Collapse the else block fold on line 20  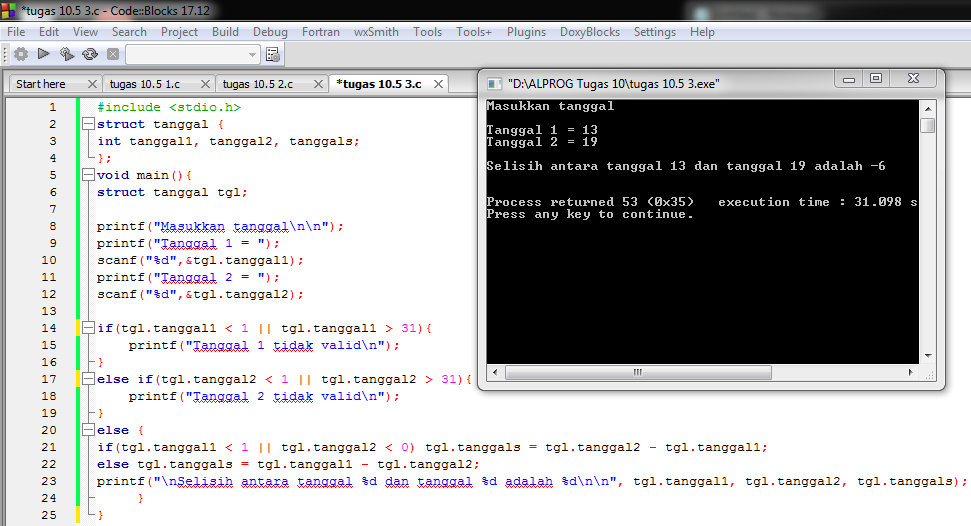click(x=88, y=429)
